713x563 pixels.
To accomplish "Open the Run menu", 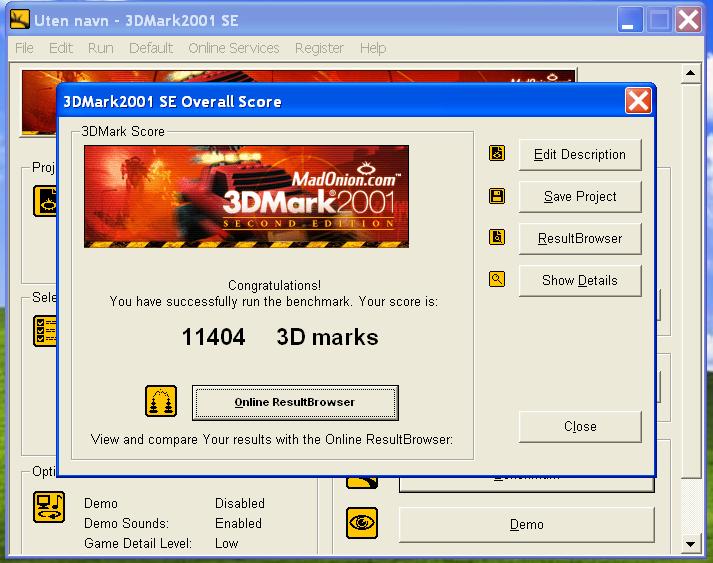I will coord(100,48).
